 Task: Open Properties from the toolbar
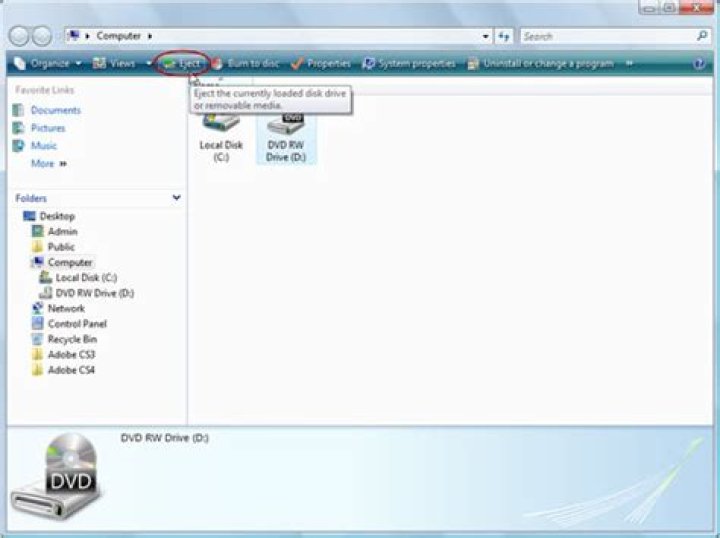click(x=322, y=63)
